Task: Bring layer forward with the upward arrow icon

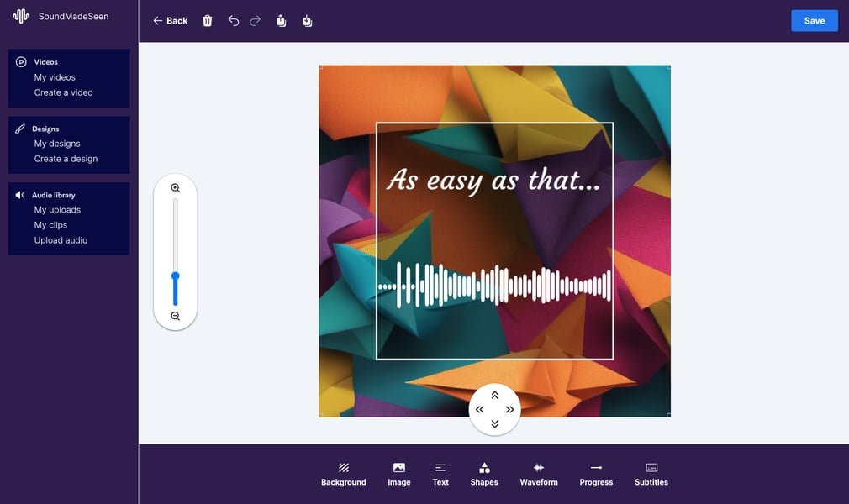Action: coord(281,20)
